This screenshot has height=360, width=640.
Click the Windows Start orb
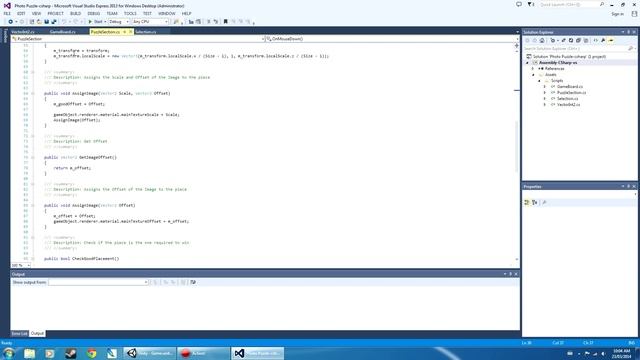[x=9, y=353]
